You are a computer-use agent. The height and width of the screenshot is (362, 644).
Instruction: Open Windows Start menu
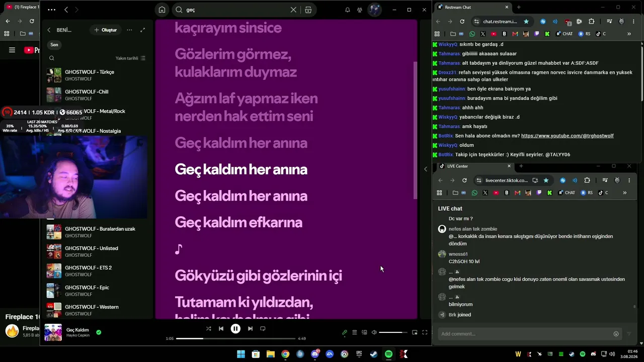(240, 354)
